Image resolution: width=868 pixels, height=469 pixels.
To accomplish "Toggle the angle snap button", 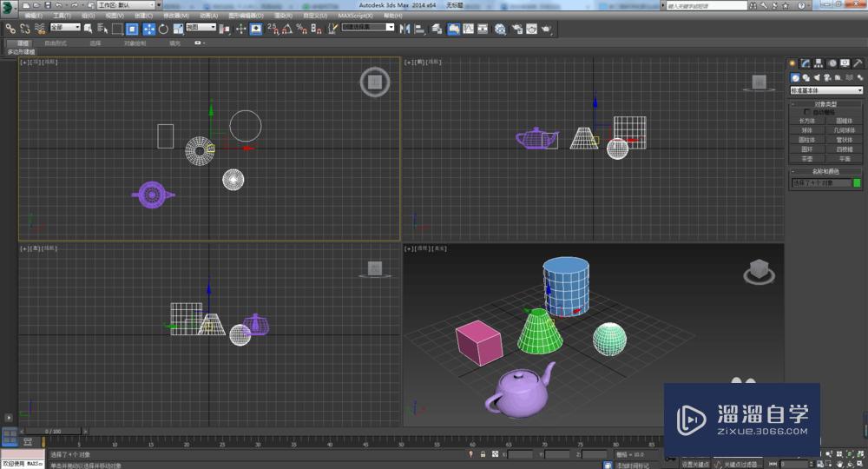I will [286, 29].
